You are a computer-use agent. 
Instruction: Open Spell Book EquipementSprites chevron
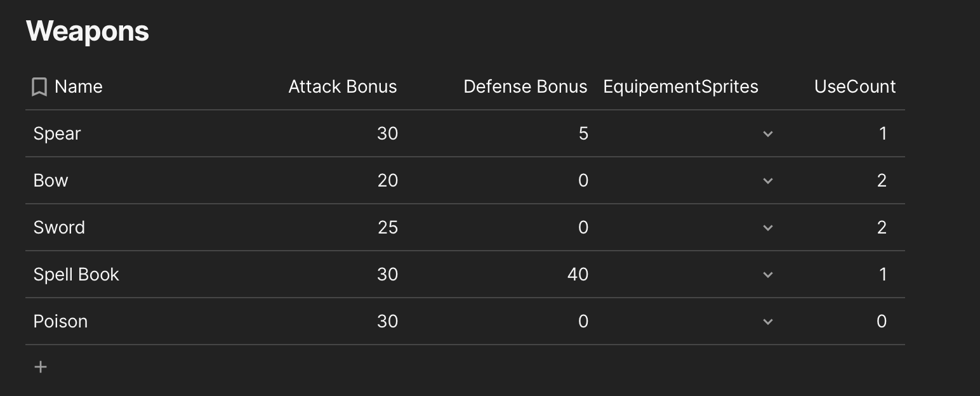click(x=767, y=275)
